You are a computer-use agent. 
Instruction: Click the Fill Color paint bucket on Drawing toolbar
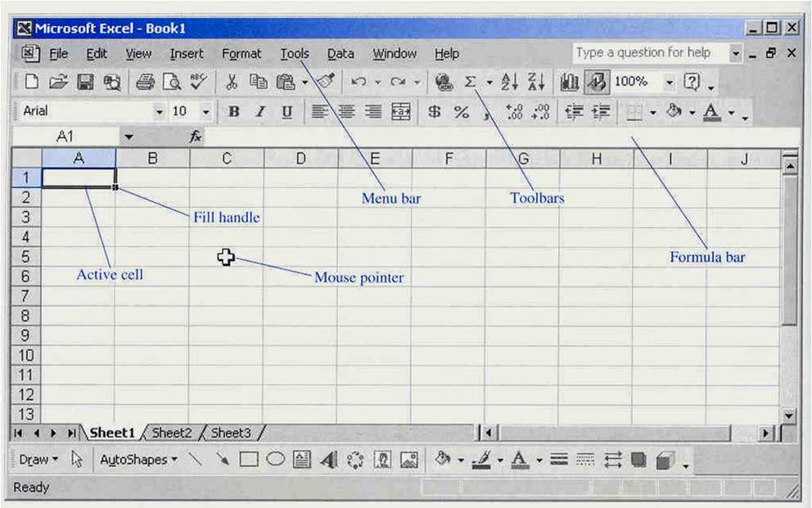[442, 459]
